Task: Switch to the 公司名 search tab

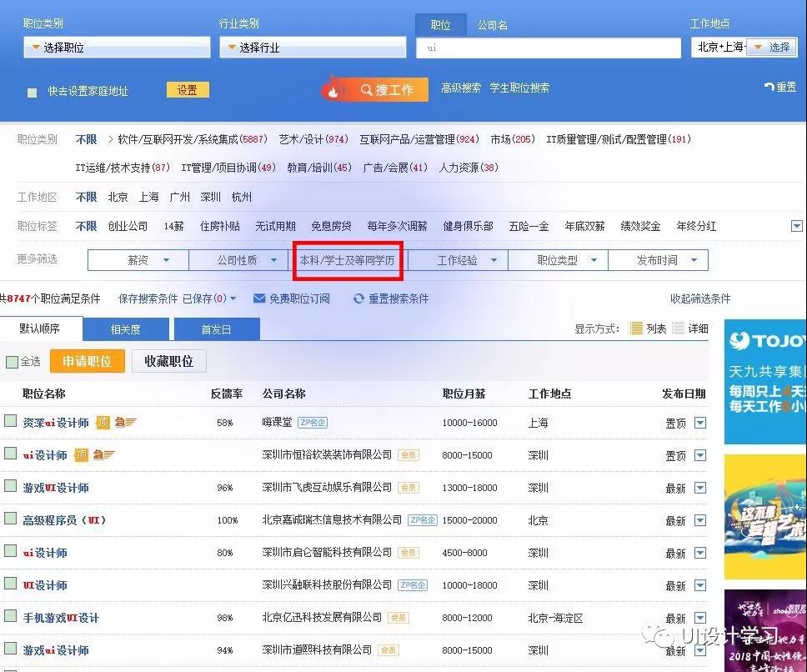Action: pyautogui.click(x=492, y=25)
